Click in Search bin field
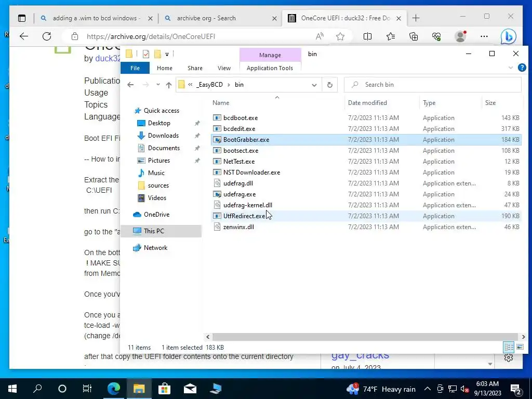532x399 pixels. coord(433,85)
